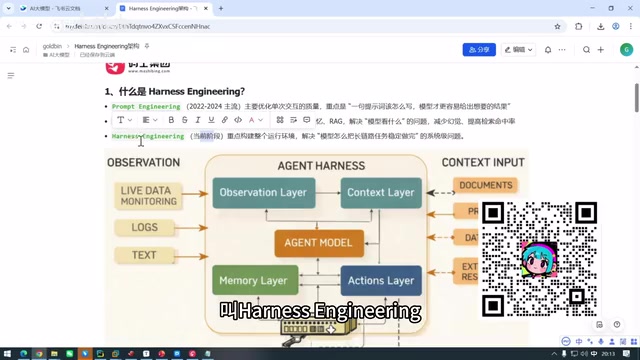This screenshot has width=640, height=360.
Task: Click the plus icon to create new
Action: (x=601, y=50)
